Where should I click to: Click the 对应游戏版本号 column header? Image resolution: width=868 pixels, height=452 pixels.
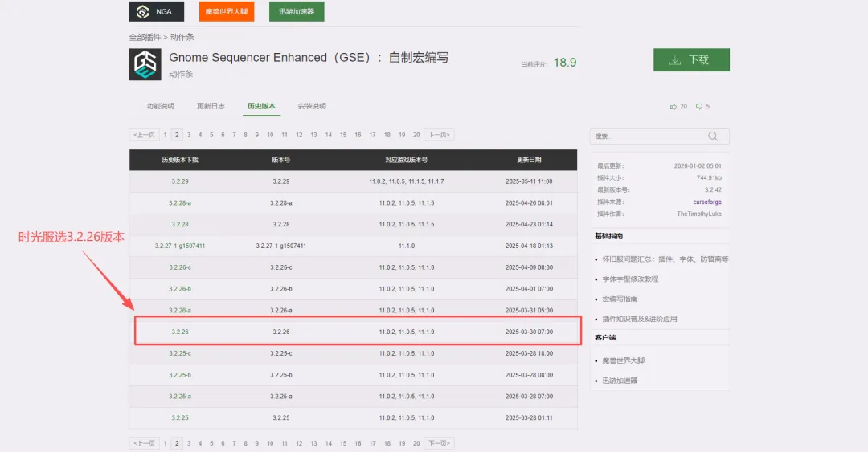(x=407, y=160)
